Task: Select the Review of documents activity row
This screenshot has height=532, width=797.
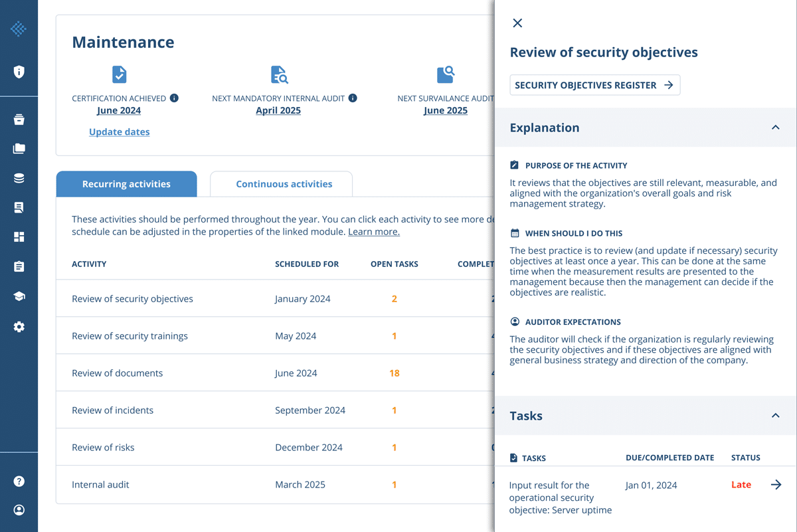Action: [x=118, y=373]
